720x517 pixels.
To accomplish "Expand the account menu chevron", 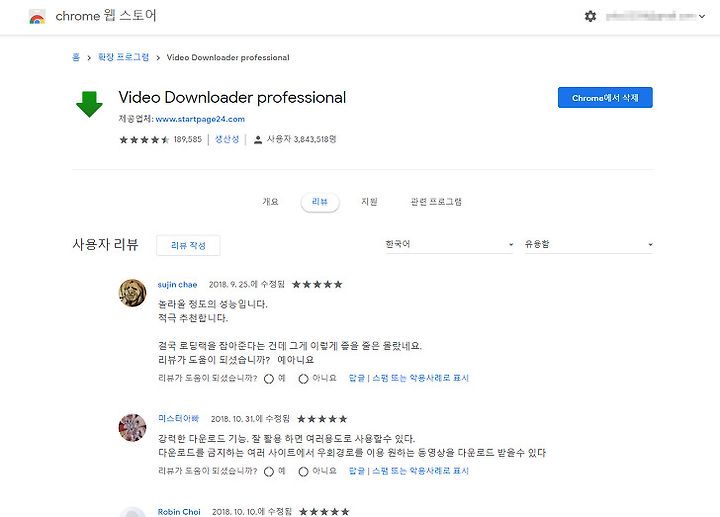I will [702, 17].
